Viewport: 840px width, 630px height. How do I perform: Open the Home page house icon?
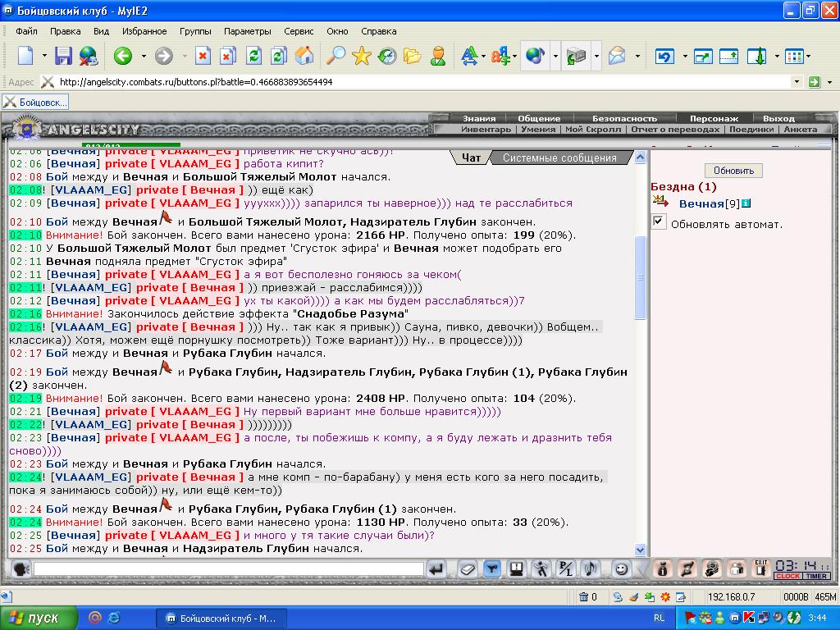[304, 55]
